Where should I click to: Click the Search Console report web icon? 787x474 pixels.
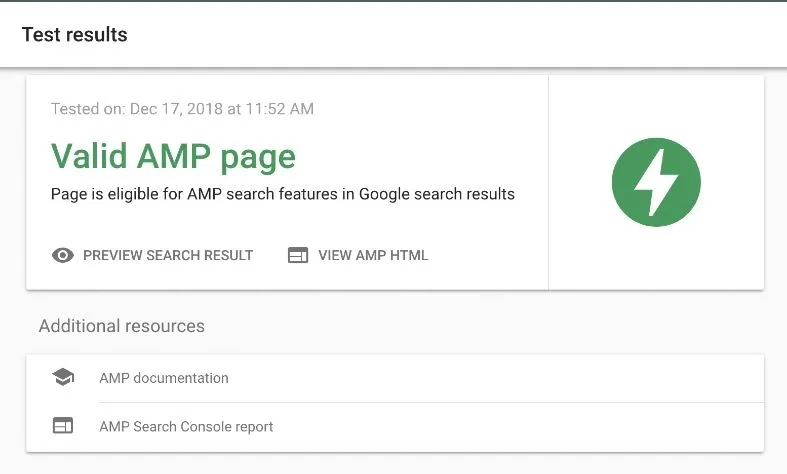[63, 426]
